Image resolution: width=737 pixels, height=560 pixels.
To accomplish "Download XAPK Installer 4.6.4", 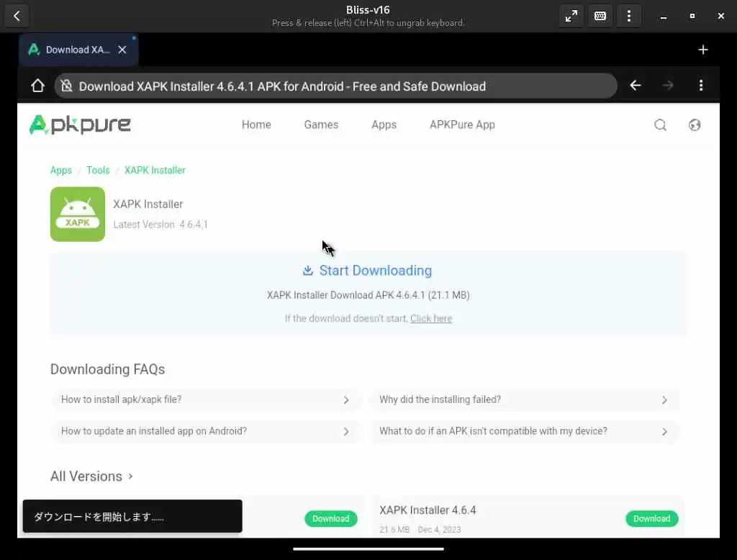I will point(651,519).
